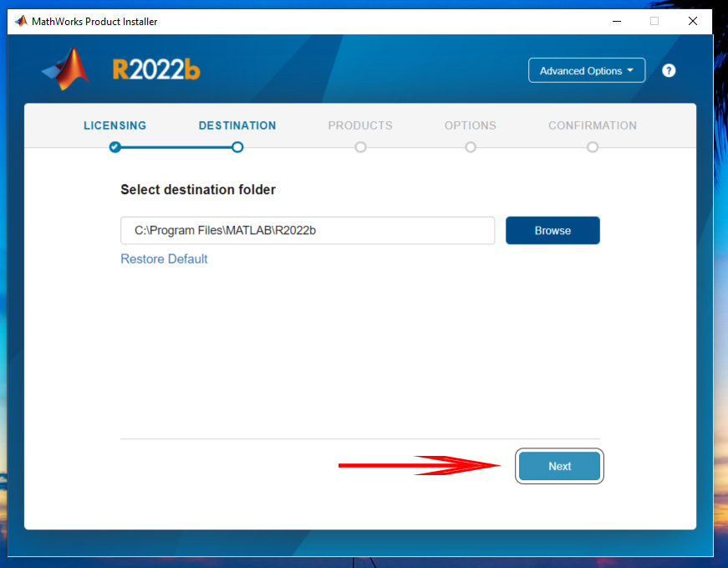Jump to the OPTIONS step tab

(x=471, y=125)
